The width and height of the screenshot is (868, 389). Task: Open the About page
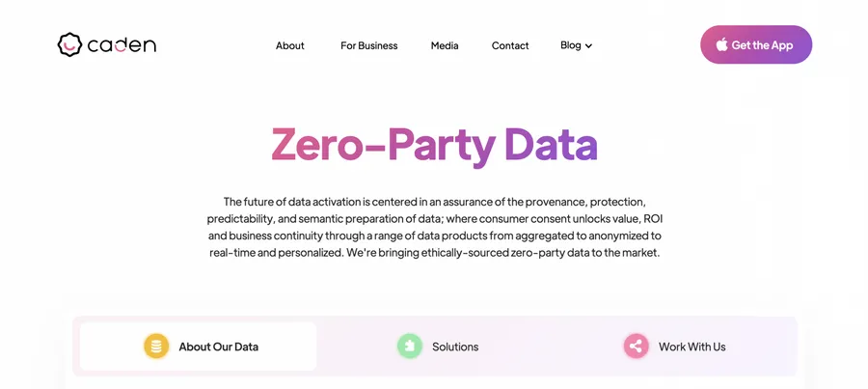[x=290, y=45]
